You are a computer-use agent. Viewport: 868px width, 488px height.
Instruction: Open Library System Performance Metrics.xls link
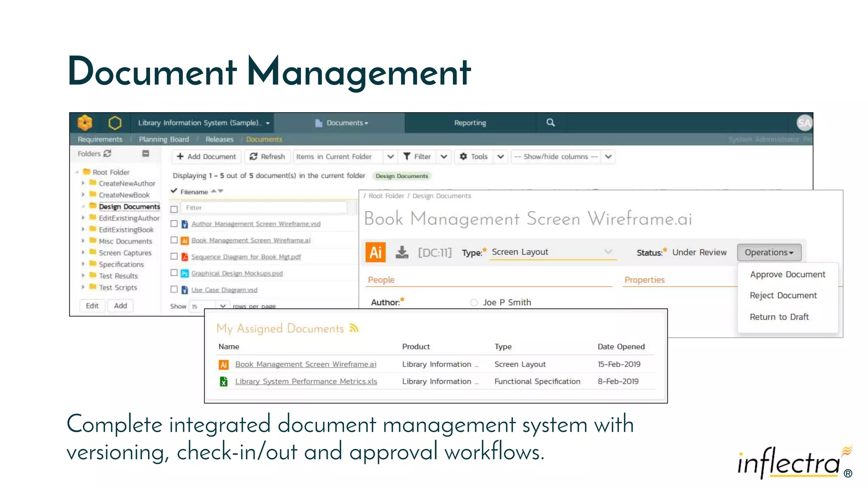306,382
